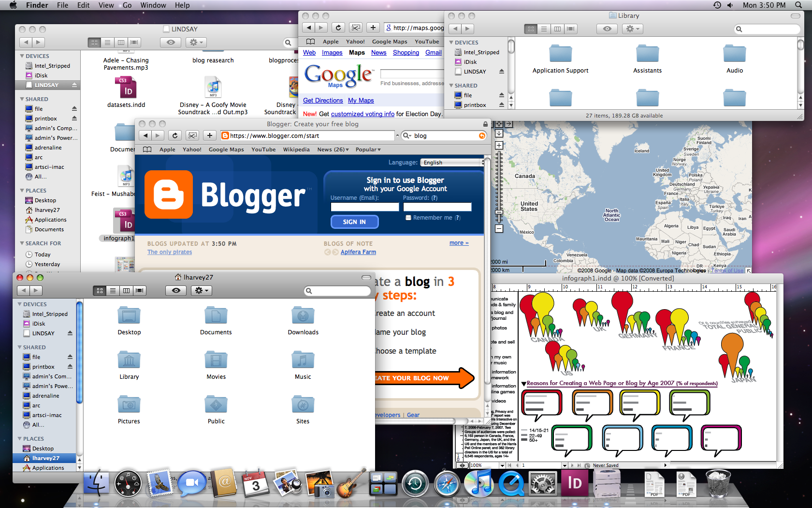Click the SIGN IN button
The width and height of the screenshot is (812, 508).
pos(354,222)
